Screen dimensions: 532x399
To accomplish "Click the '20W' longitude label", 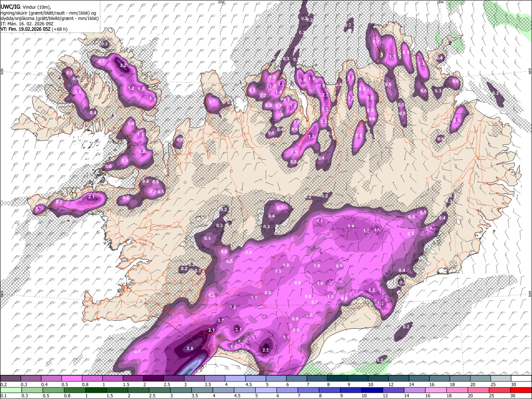I will point(221,2).
